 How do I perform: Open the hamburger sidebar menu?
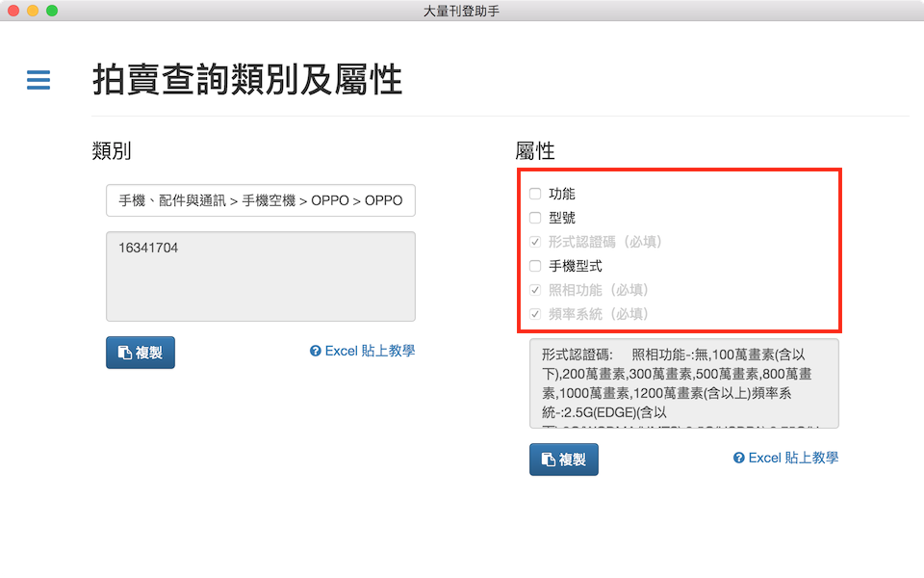coord(38,80)
